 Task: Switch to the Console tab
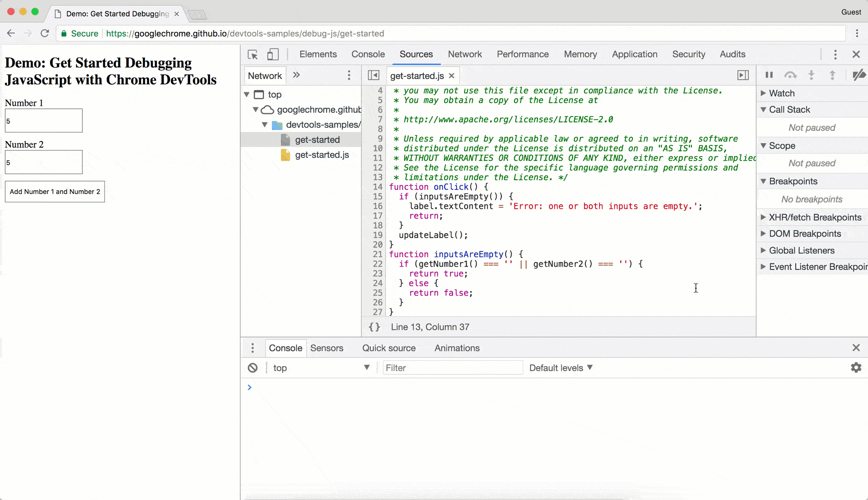point(368,54)
